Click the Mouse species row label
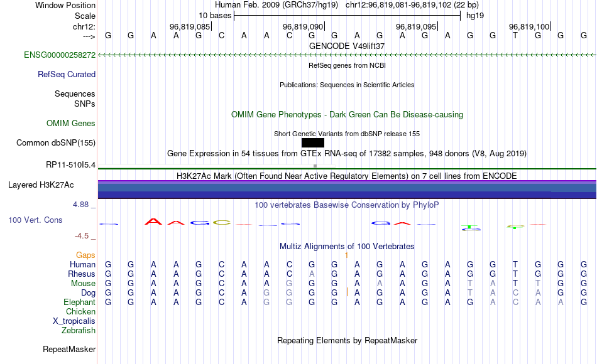 (83, 284)
